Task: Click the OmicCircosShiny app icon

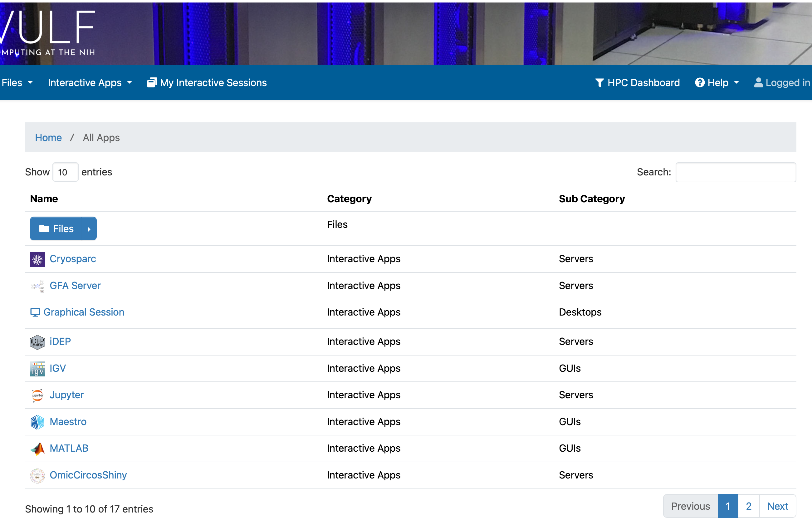Action: tap(37, 476)
